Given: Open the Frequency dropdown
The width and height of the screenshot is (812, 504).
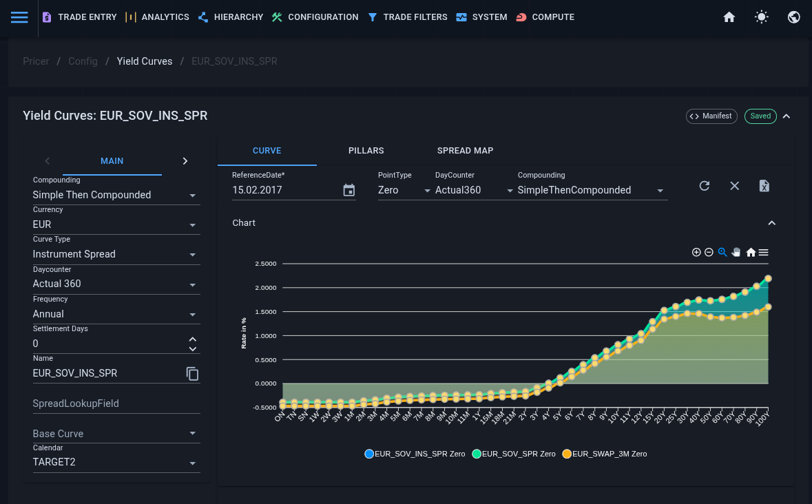Looking at the screenshot, I should [x=116, y=313].
